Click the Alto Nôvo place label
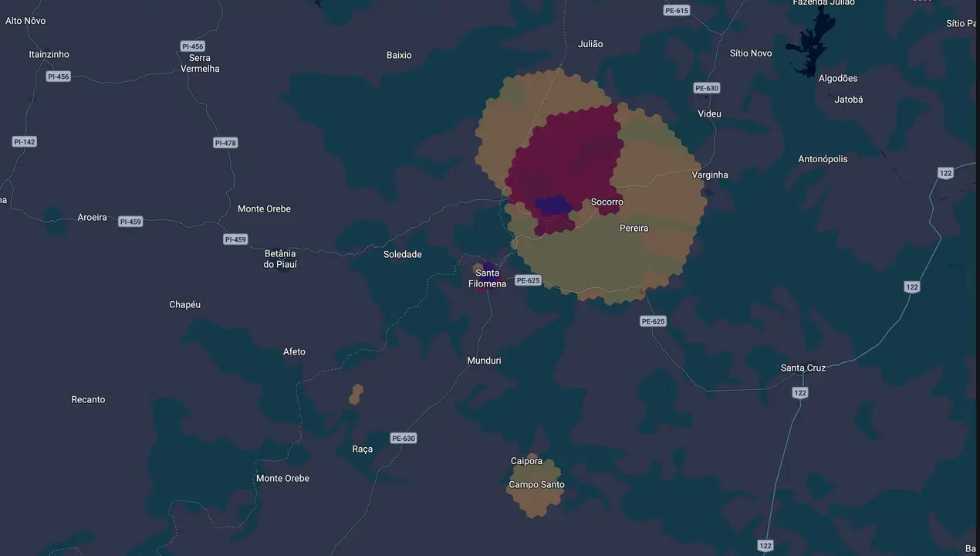Viewport: 980px width, 556px height. coord(25,21)
